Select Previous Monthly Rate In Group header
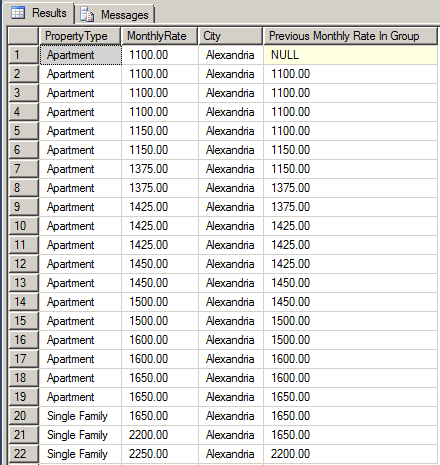Image resolution: width=440 pixels, height=465 pixels. click(x=350, y=36)
